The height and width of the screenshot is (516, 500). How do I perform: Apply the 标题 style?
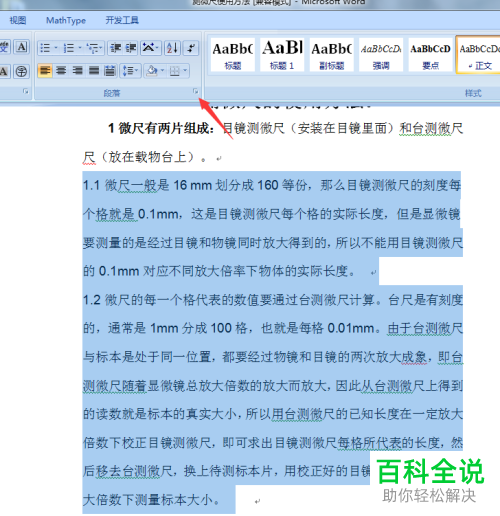(x=233, y=55)
